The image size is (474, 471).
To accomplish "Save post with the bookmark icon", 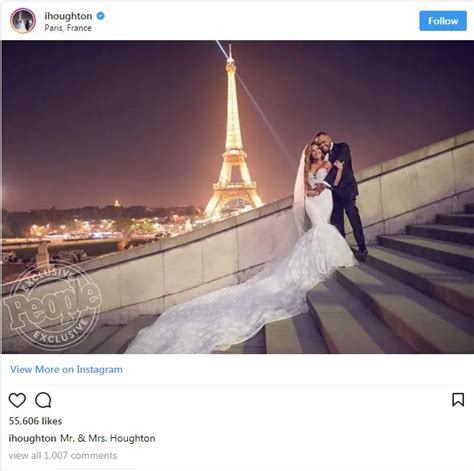I will 458,399.
